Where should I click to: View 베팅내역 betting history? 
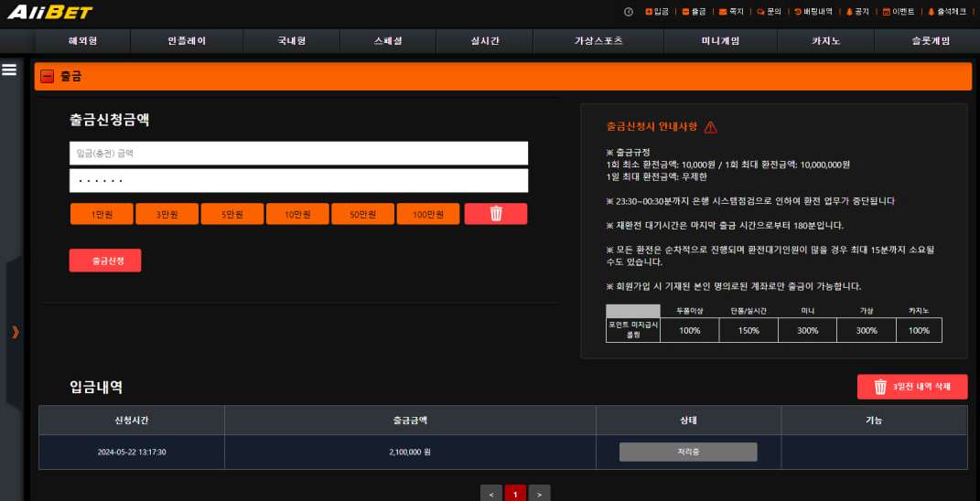coord(813,12)
